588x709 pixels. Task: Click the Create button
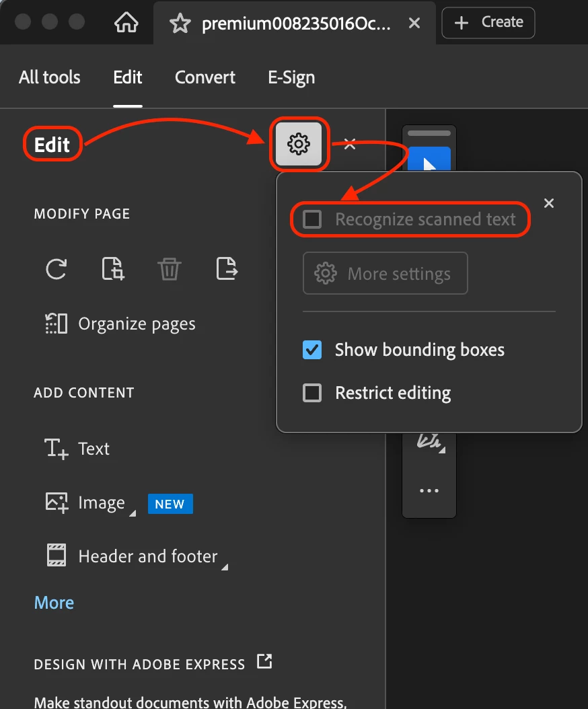[488, 23]
